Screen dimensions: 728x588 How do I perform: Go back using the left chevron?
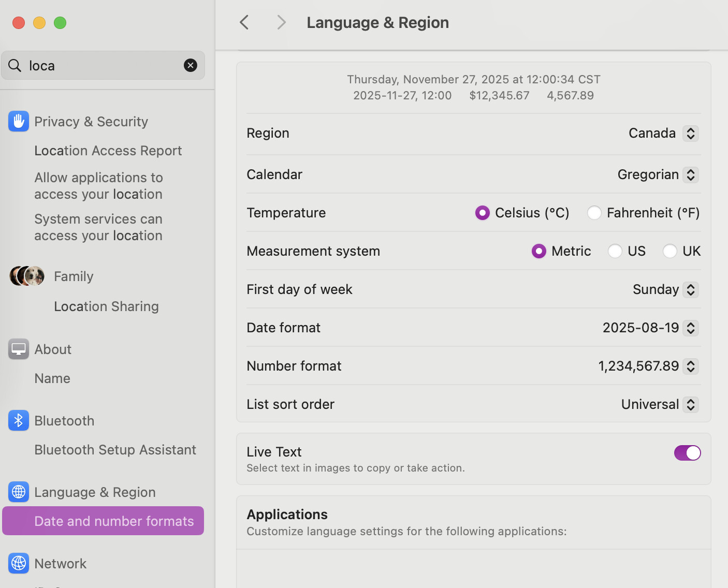point(244,23)
